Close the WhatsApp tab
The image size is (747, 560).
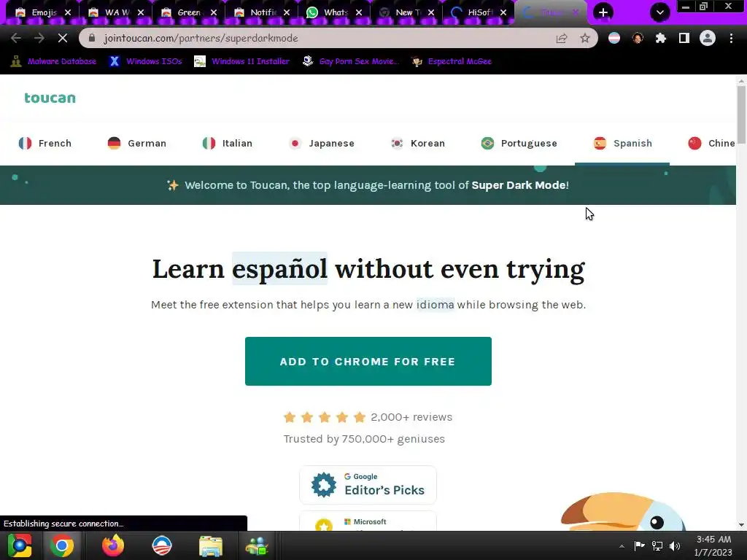359,12
